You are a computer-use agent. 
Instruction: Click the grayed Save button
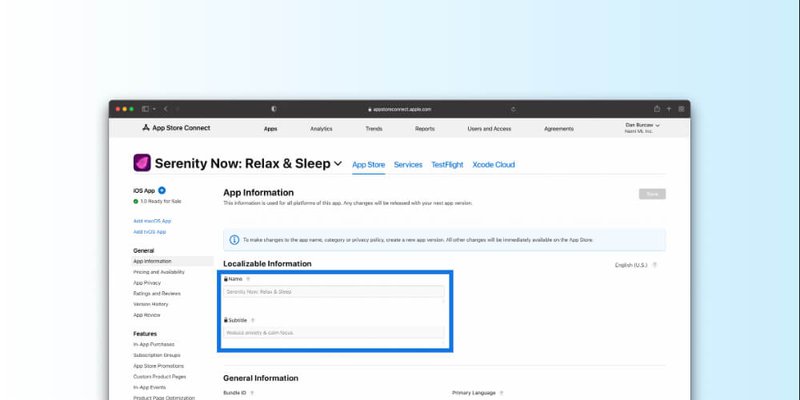(x=652, y=194)
